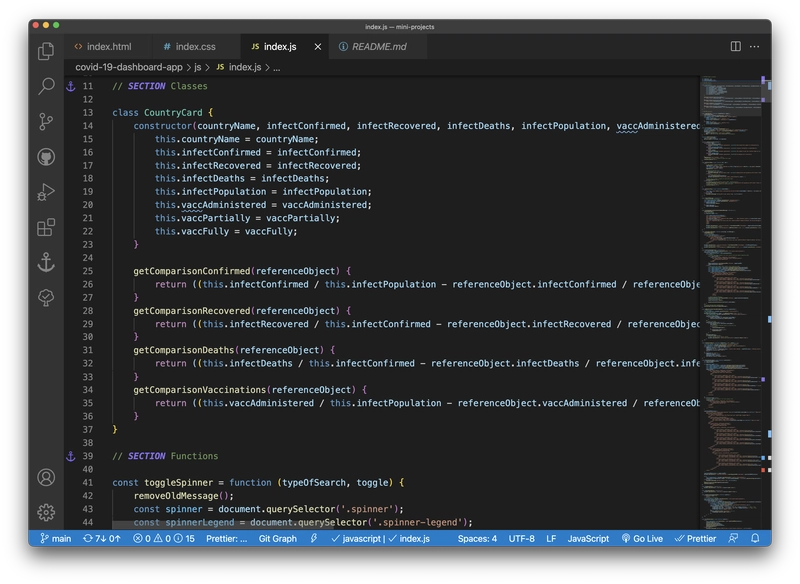The height and width of the screenshot is (584, 800).
Task: Click line number 41 in the gutter
Action: 88,483
